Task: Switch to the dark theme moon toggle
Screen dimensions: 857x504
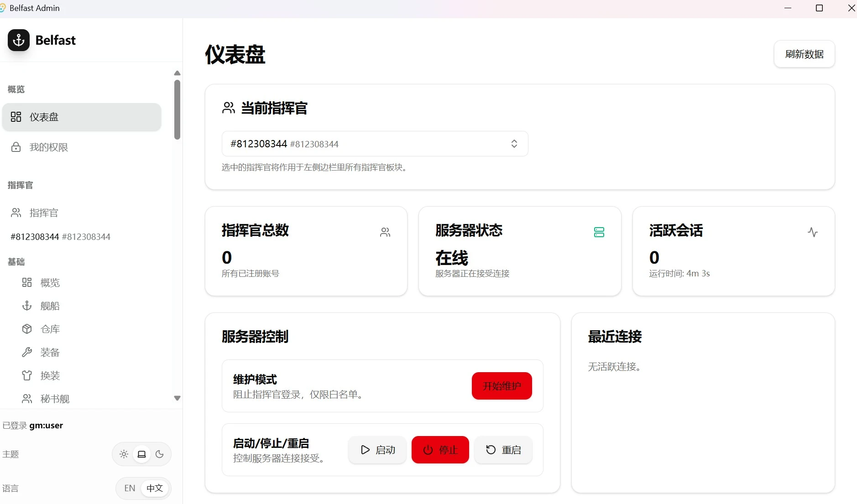Action: coord(159,454)
